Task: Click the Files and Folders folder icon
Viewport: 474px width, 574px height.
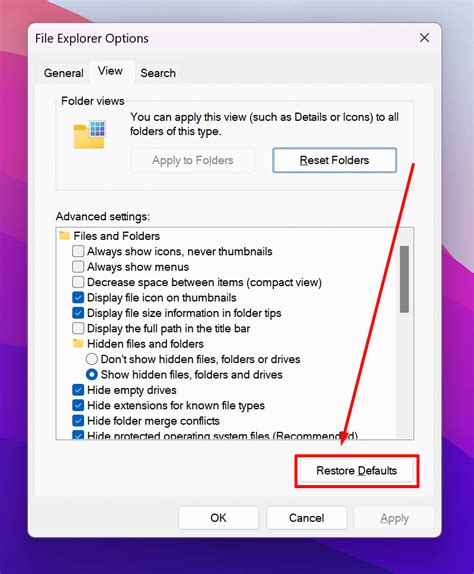Action: click(64, 235)
